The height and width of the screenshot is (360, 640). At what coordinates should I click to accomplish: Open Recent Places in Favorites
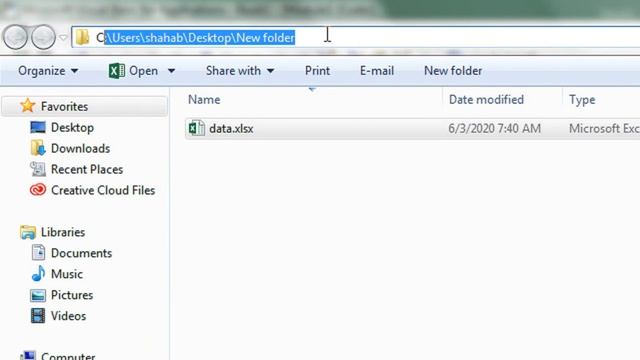(x=87, y=169)
